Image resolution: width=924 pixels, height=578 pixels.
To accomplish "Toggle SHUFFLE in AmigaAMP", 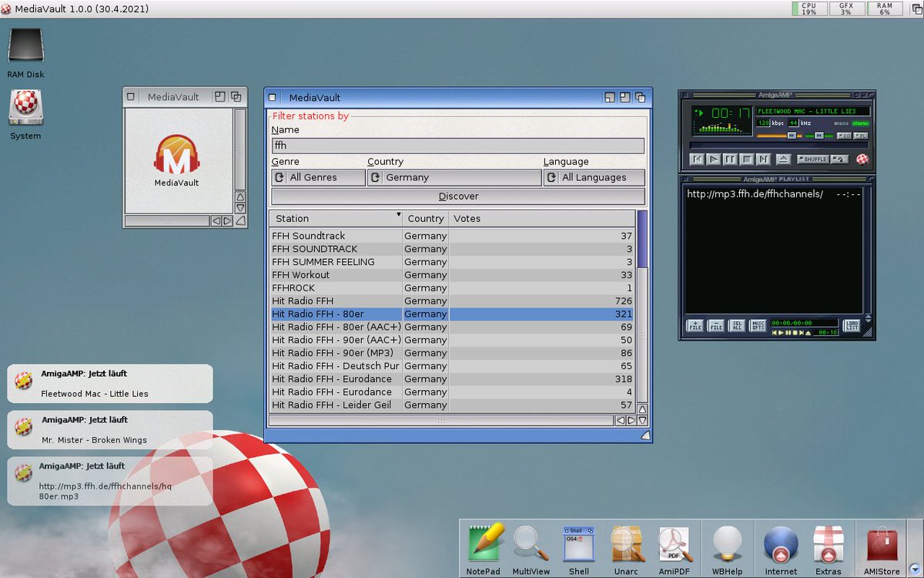I will pyautogui.click(x=813, y=160).
